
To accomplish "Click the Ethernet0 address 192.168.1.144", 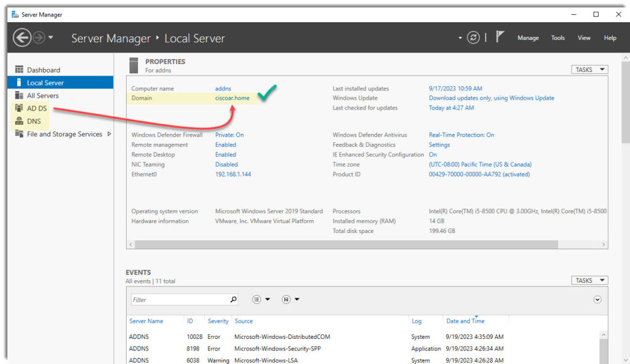I will [x=233, y=175].
